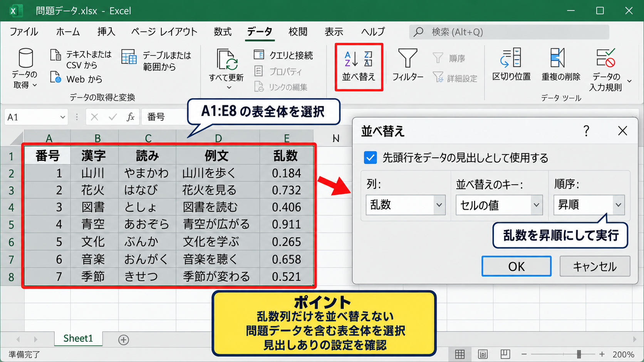Toggle 先頭行をデータの見出しとして使用する checkbox
The image size is (644, 362).
[x=370, y=157]
